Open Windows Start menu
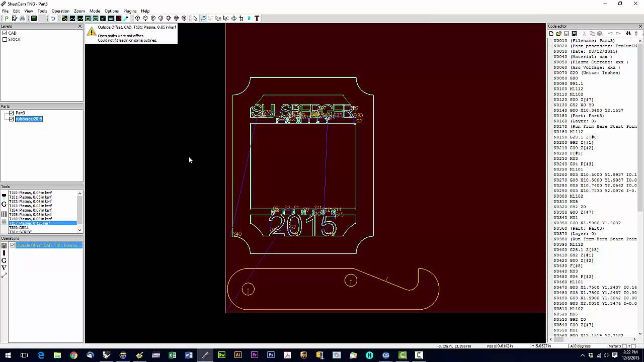The image size is (644, 362). [8, 355]
